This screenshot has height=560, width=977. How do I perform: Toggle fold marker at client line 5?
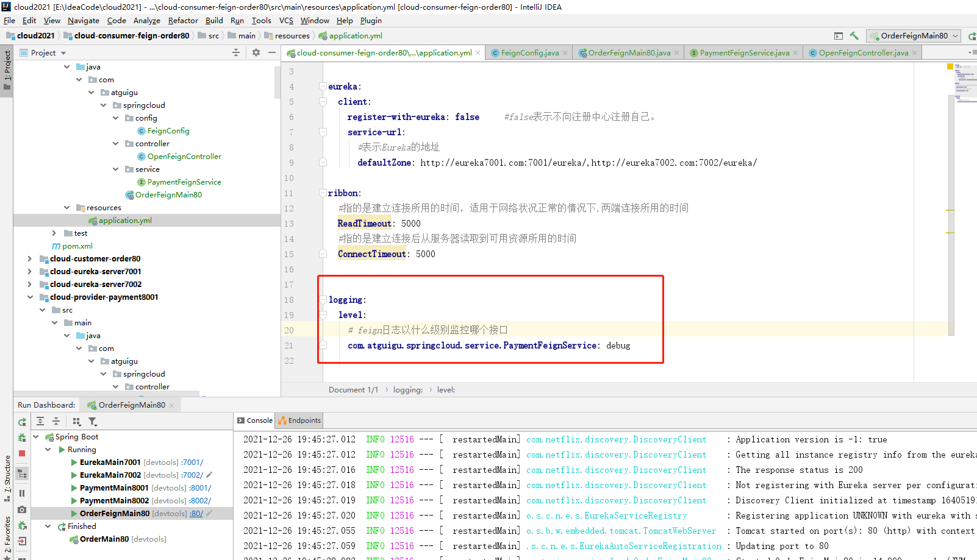323,102
